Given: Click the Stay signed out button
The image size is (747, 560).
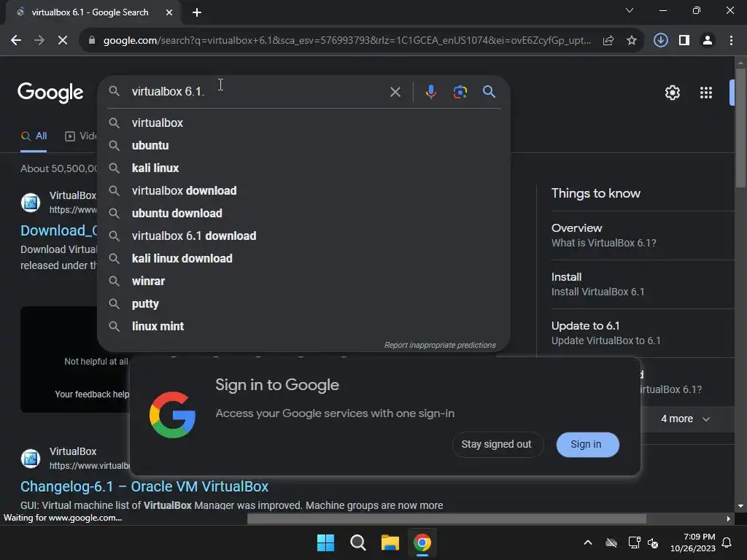Looking at the screenshot, I should [498, 444].
